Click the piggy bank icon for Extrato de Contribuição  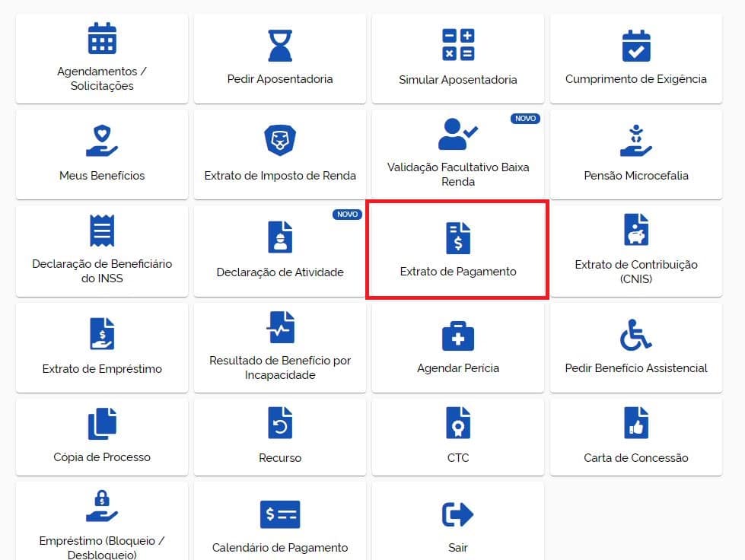[x=636, y=230]
